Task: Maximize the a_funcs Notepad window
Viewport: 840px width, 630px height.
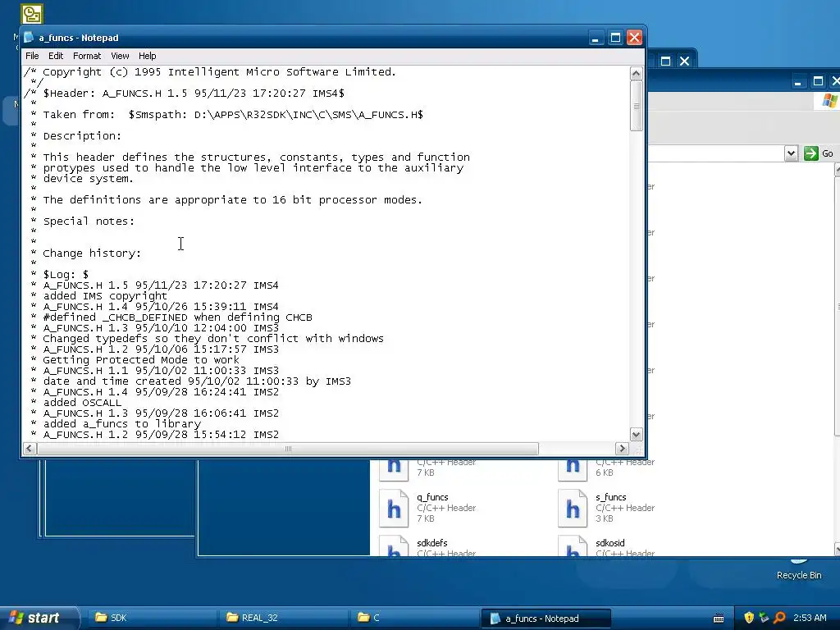Action: [x=615, y=38]
